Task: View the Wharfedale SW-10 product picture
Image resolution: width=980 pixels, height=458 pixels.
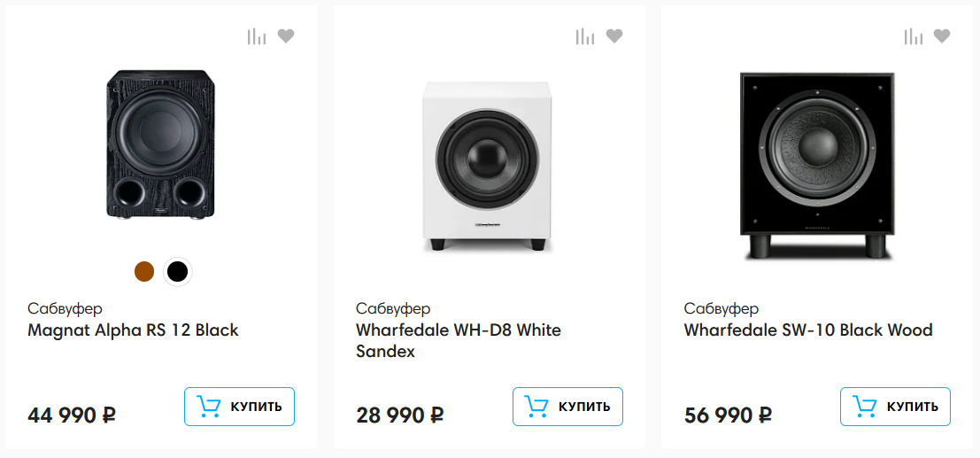Action: tap(816, 166)
